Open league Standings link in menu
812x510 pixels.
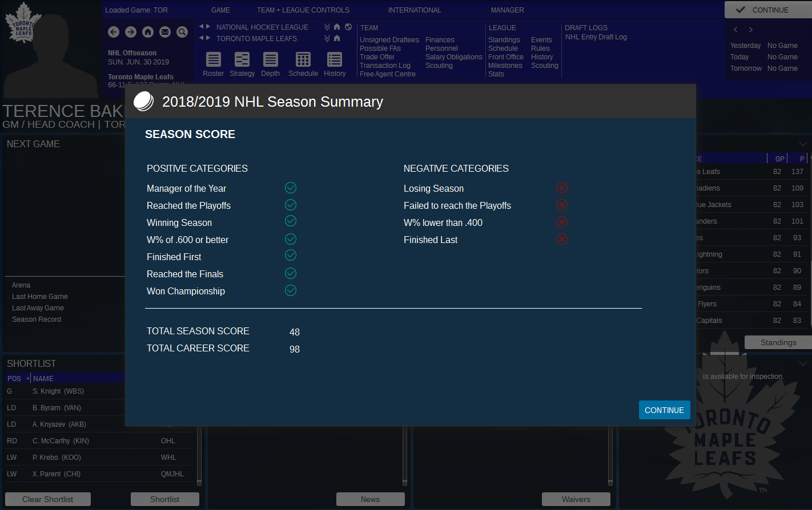coord(504,40)
